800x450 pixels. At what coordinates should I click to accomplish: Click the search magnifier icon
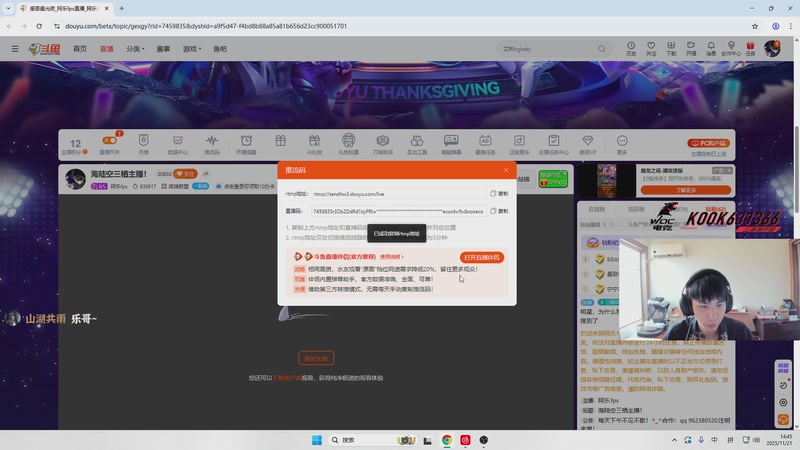coord(602,49)
